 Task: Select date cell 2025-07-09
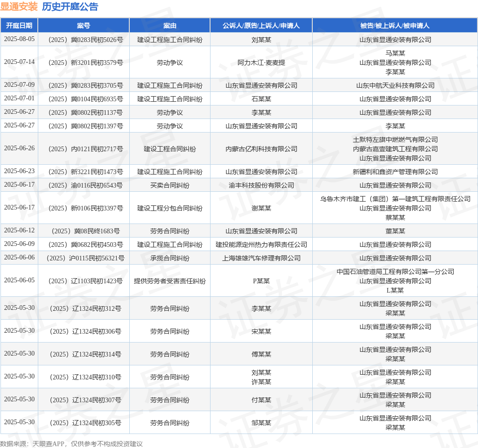coord(19,85)
